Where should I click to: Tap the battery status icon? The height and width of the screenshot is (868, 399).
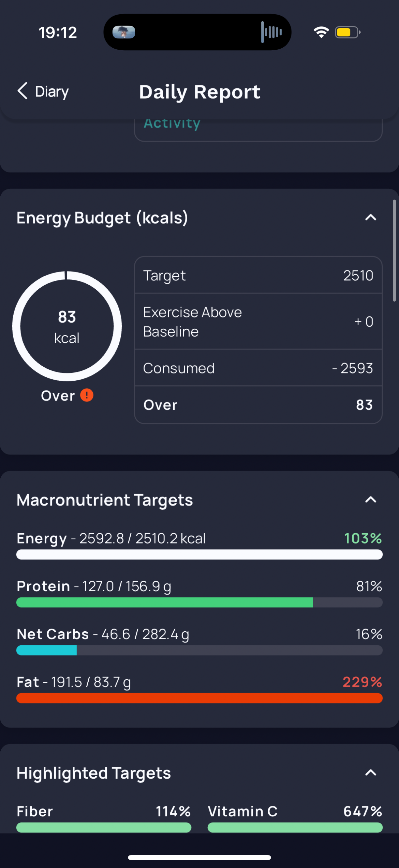click(347, 32)
